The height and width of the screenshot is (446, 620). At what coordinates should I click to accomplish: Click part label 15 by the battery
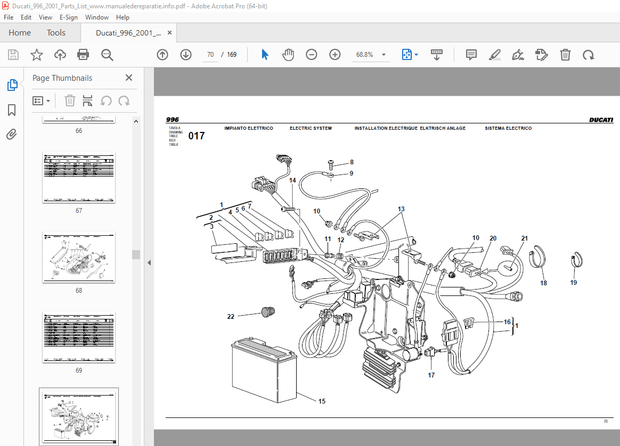[x=322, y=401]
